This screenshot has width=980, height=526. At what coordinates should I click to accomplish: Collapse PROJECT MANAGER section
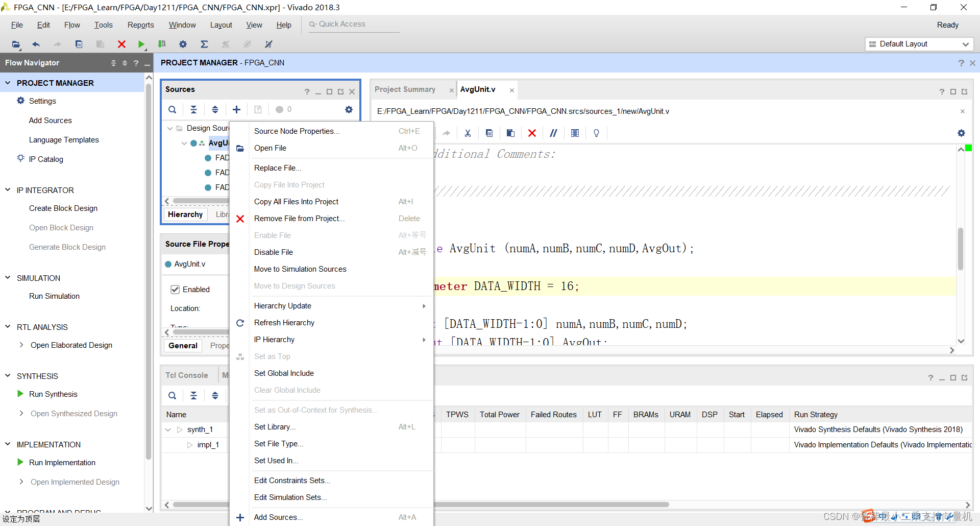tap(8, 83)
